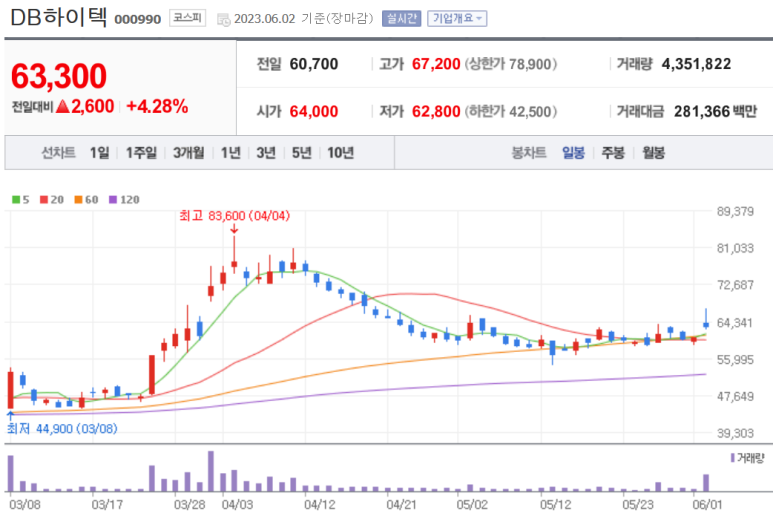773x522 pixels.
Task: Click the red up-triangle change icon
Action: [x=63, y=106]
